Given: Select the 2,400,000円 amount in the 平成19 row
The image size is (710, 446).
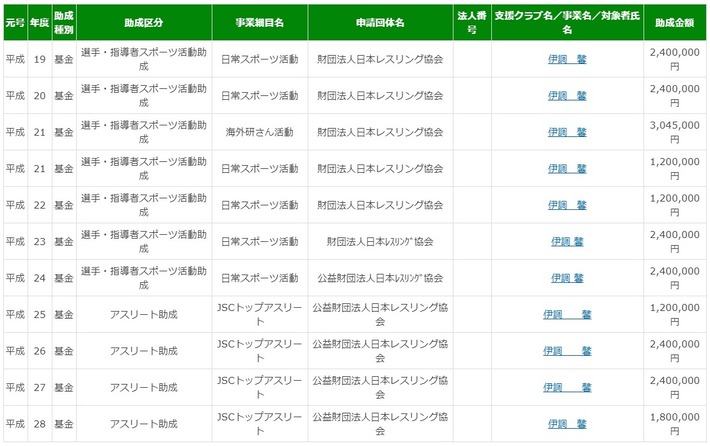Looking at the screenshot, I should click(675, 59).
